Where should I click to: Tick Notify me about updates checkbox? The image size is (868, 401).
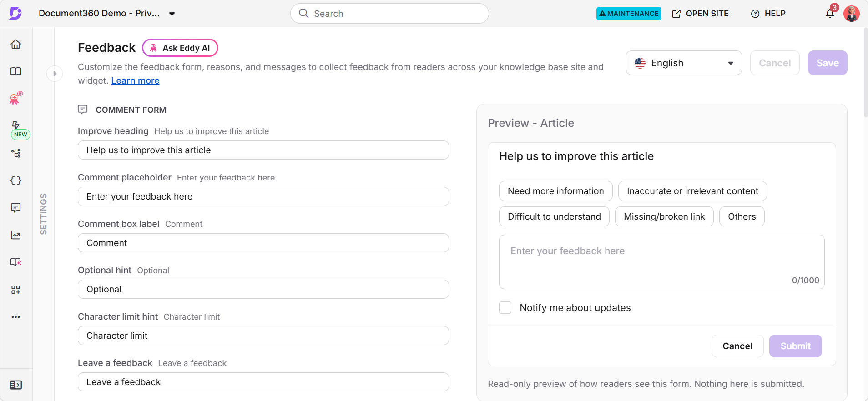[x=505, y=308]
